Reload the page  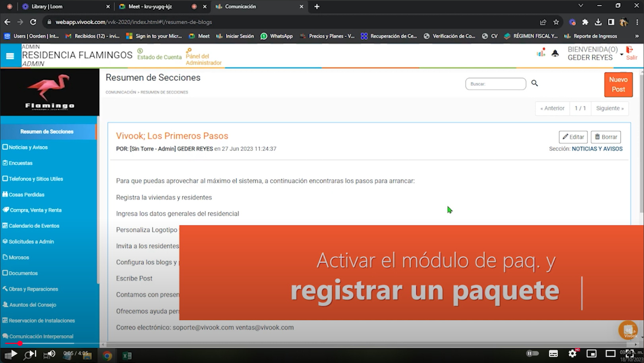coord(33,22)
